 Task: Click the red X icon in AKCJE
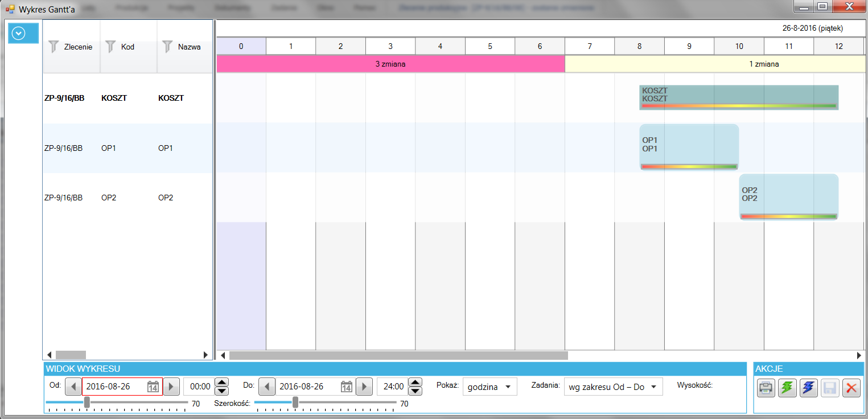click(x=851, y=388)
